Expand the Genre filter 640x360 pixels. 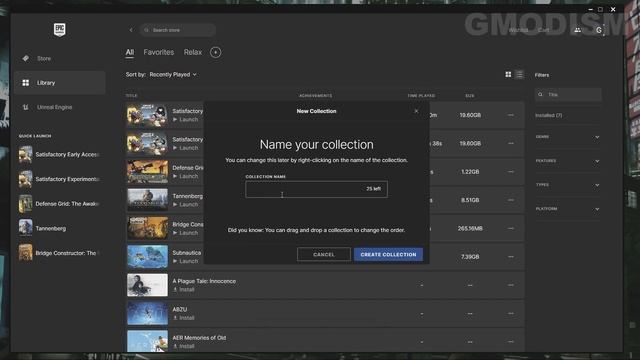pyautogui.click(x=567, y=137)
